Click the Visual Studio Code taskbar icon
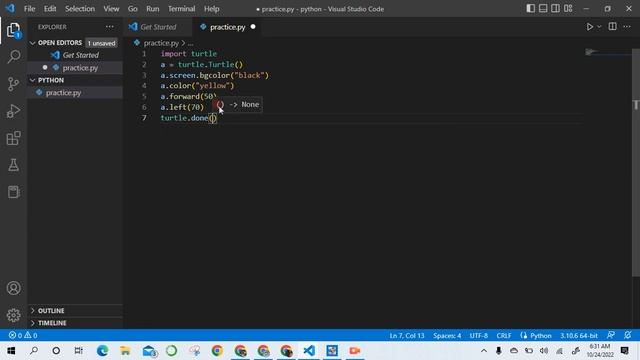The image size is (640, 360). coord(309,351)
